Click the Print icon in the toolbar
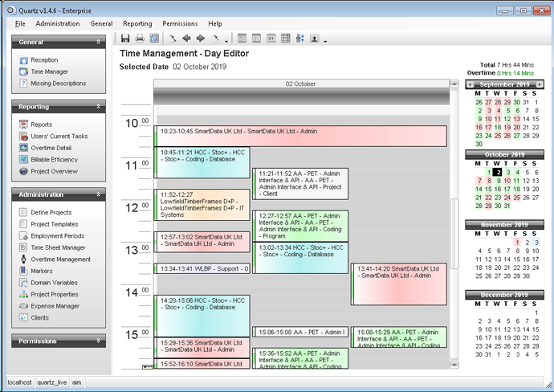This screenshot has height=392, width=554. click(140, 39)
